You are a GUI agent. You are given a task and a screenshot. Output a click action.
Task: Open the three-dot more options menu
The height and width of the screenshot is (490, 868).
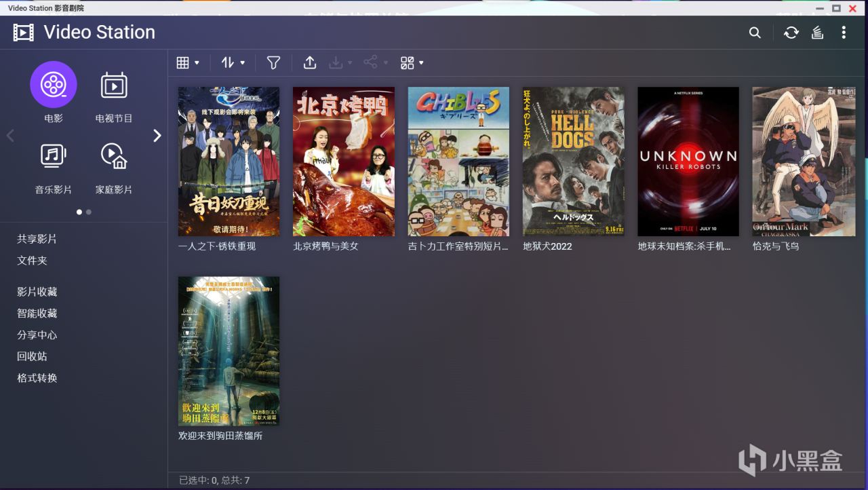click(844, 33)
